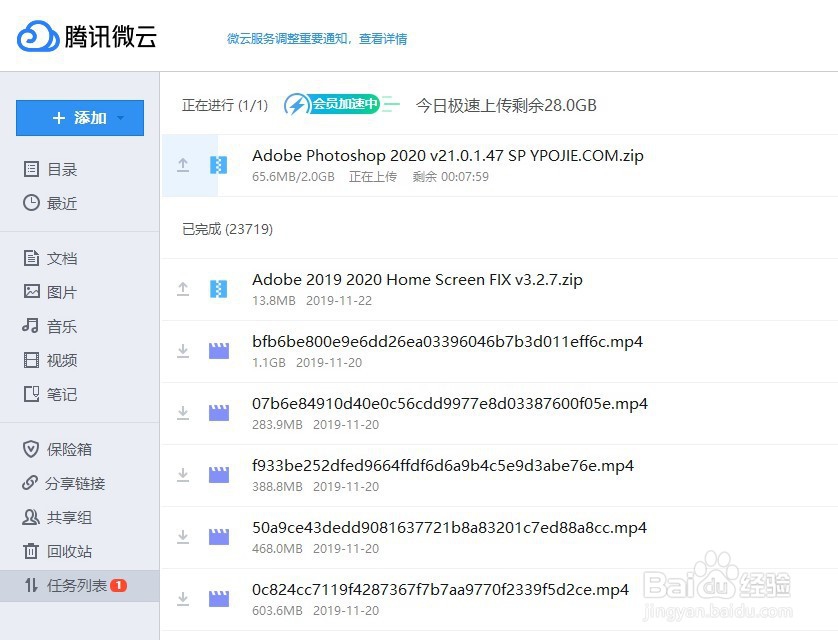Click the 1.1GB 2019-11-20 file details
Viewport: 838px width, 640px height.
(x=307, y=363)
